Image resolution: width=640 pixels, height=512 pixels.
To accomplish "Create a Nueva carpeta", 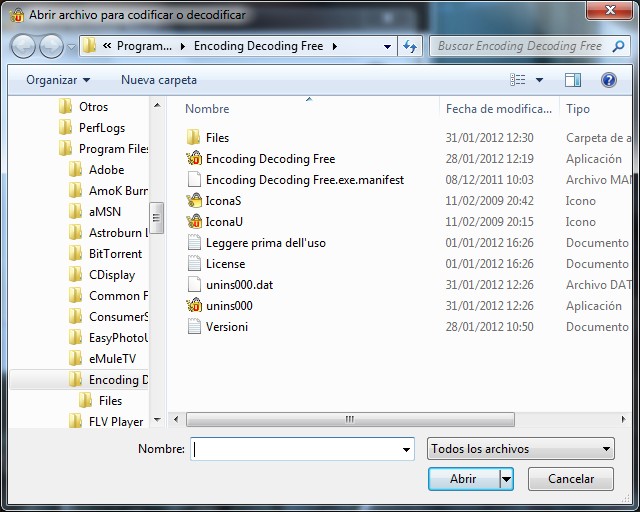I will (x=159, y=80).
